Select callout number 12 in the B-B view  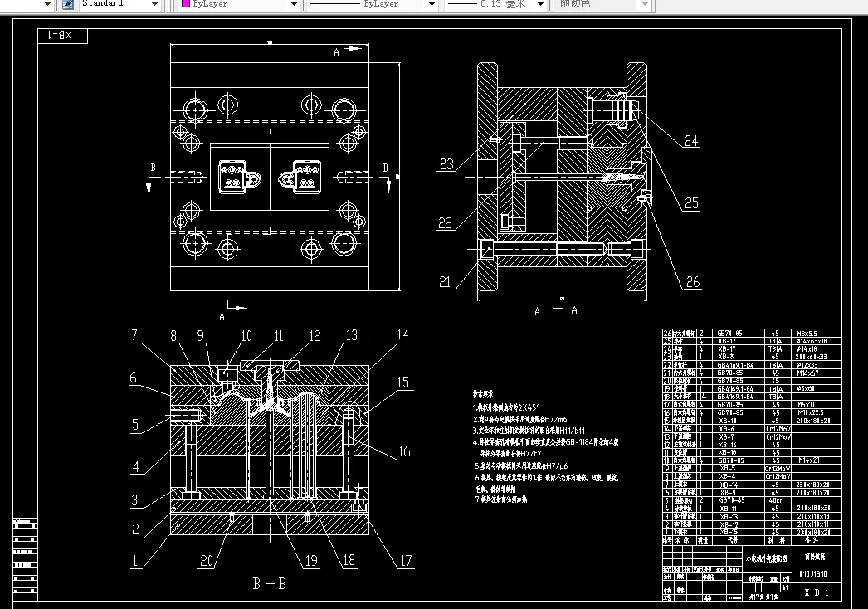point(315,336)
